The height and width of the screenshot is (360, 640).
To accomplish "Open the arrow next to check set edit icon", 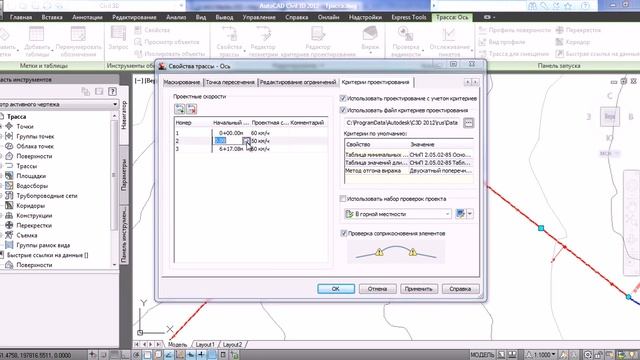I will (470, 213).
